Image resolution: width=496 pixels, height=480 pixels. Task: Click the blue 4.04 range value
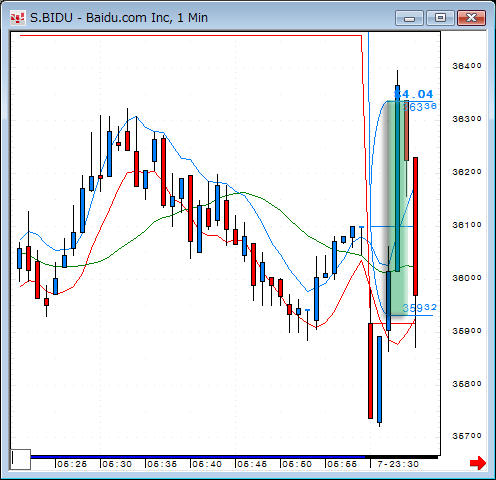pos(414,94)
